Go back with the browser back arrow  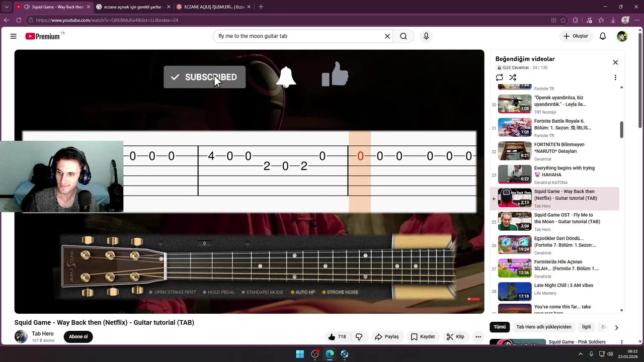(7, 20)
